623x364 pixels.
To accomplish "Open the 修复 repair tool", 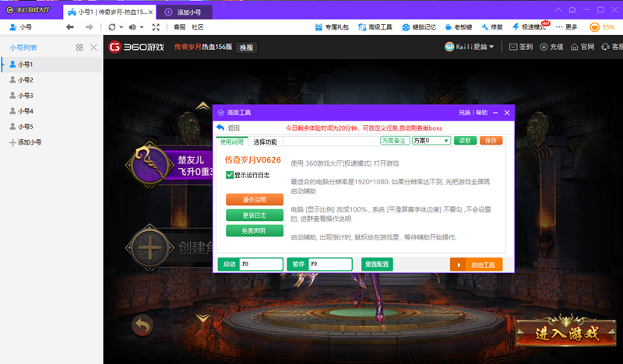I will point(491,26).
